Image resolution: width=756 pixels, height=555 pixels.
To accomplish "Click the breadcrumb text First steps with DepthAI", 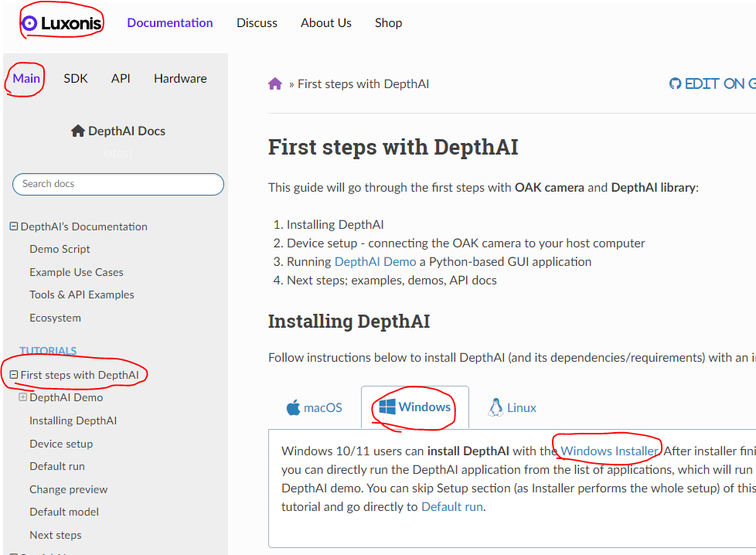I will (x=363, y=84).
